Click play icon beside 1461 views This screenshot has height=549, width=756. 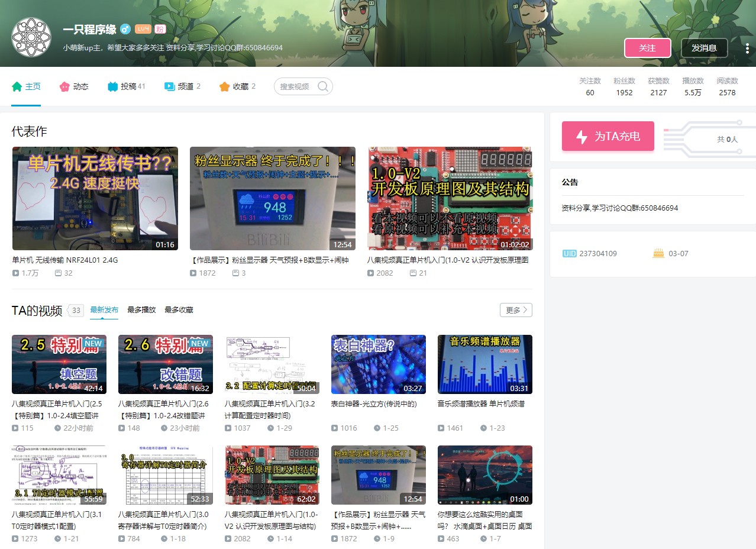(x=441, y=428)
